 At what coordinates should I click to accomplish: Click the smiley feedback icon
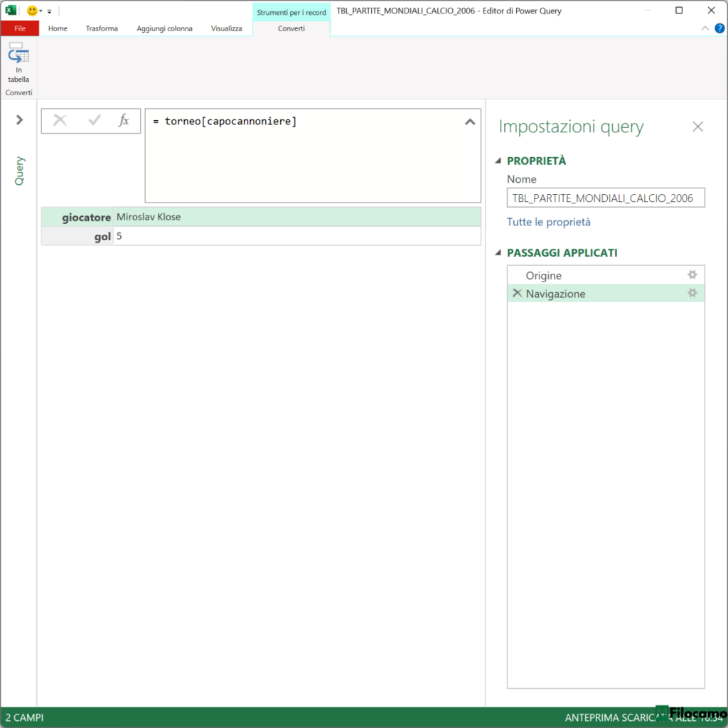tap(31, 11)
